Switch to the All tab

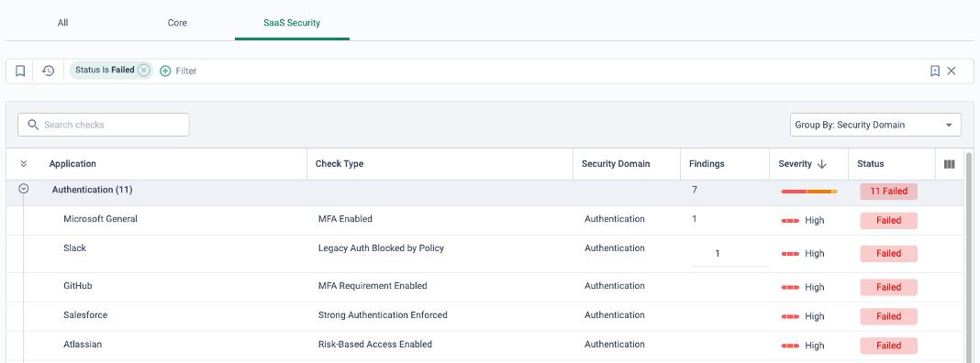coord(62,23)
